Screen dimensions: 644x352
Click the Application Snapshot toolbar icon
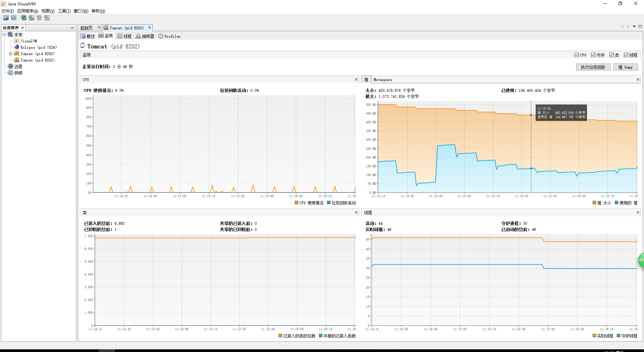pyautogui.click(x=47, y=18)
